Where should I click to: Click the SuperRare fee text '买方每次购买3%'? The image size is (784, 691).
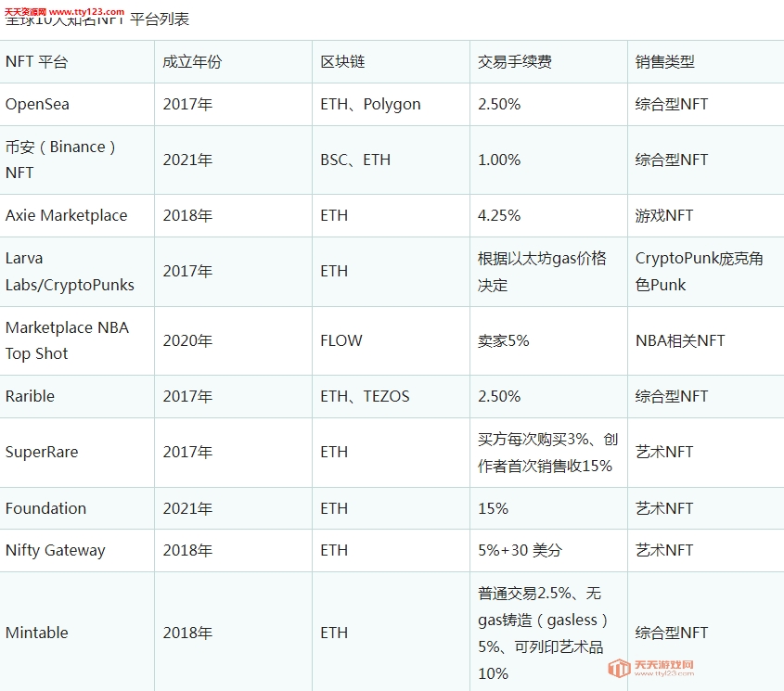[x=533, y=439]
